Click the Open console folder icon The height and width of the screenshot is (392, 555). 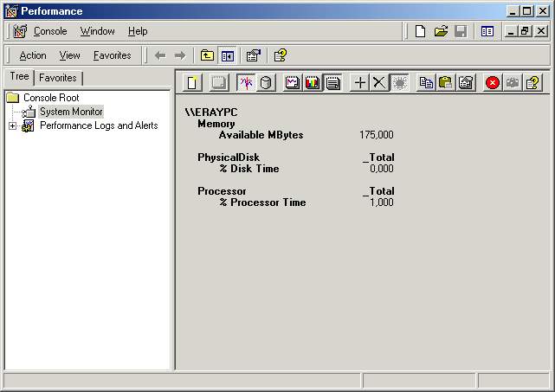click(441, 31)
